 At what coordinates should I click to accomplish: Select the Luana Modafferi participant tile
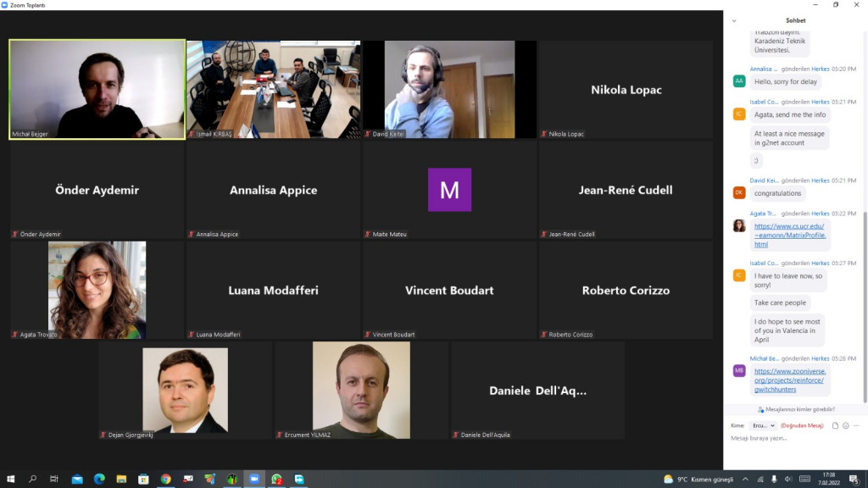pos(274,290)
